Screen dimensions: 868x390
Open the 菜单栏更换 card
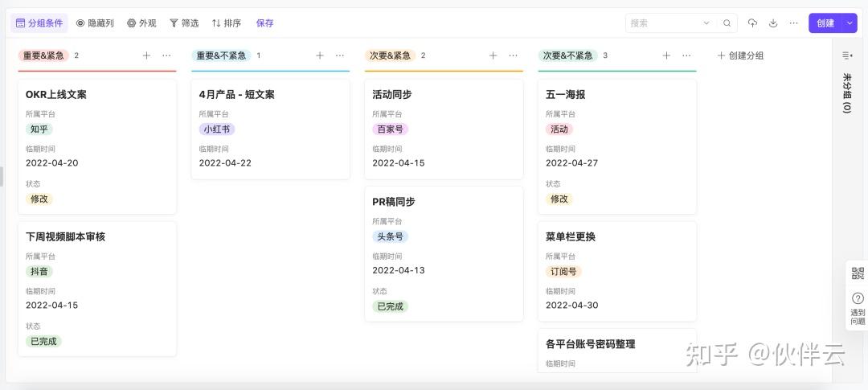click(x=617, y=272)
